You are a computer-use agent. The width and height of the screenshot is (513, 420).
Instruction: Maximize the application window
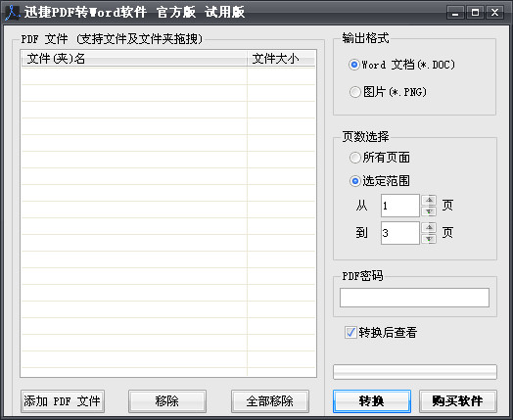[x=475, y=13]
